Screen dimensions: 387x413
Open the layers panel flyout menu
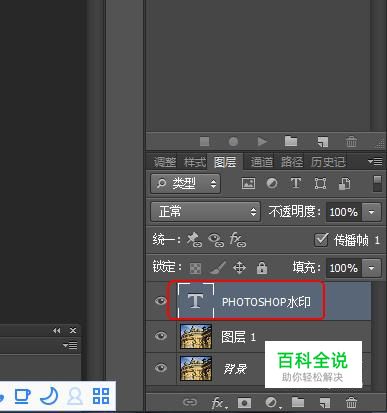click(375, 162)
